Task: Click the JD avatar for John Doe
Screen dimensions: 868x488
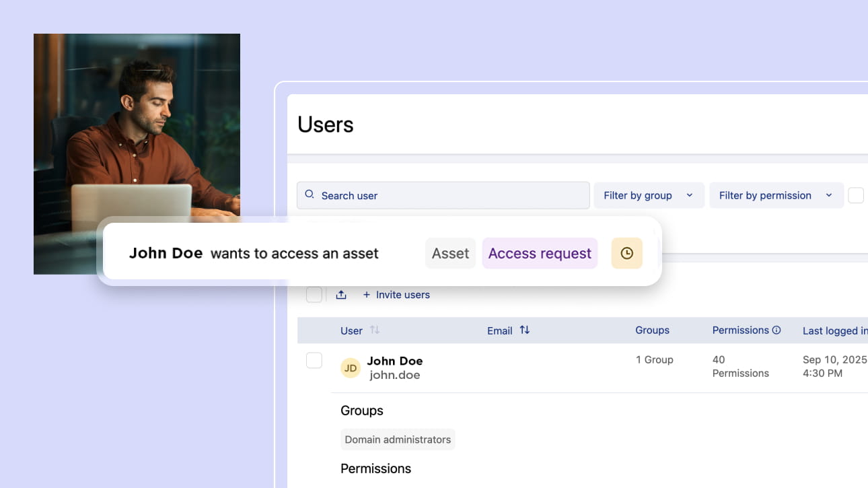Action: (351, 368)
